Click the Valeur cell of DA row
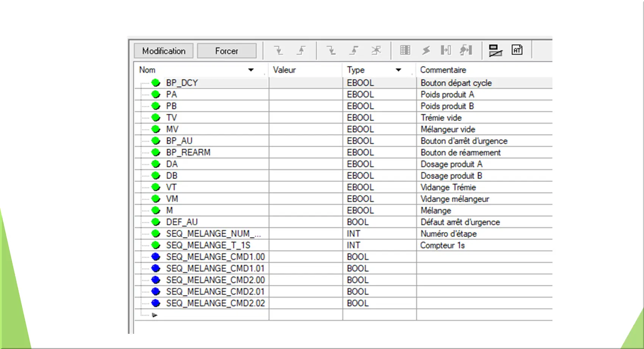644x349 pixels. click(306, 164)
